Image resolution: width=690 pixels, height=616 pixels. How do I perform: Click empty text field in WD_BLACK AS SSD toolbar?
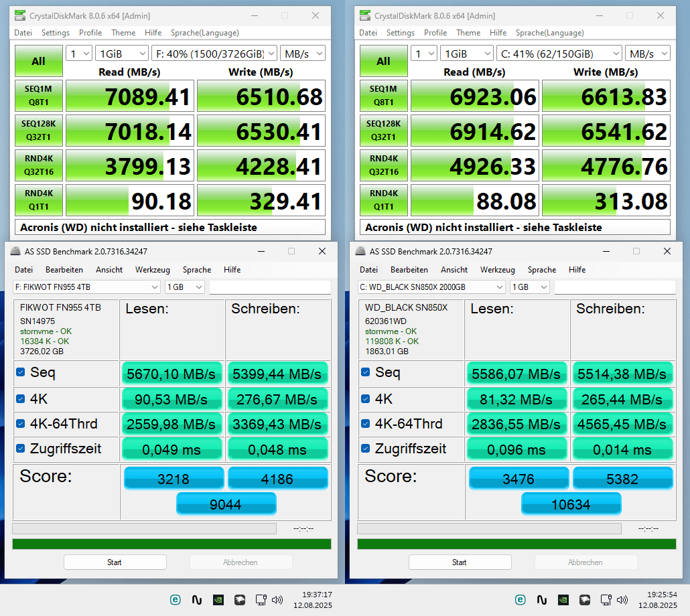[x=615, y=287]
